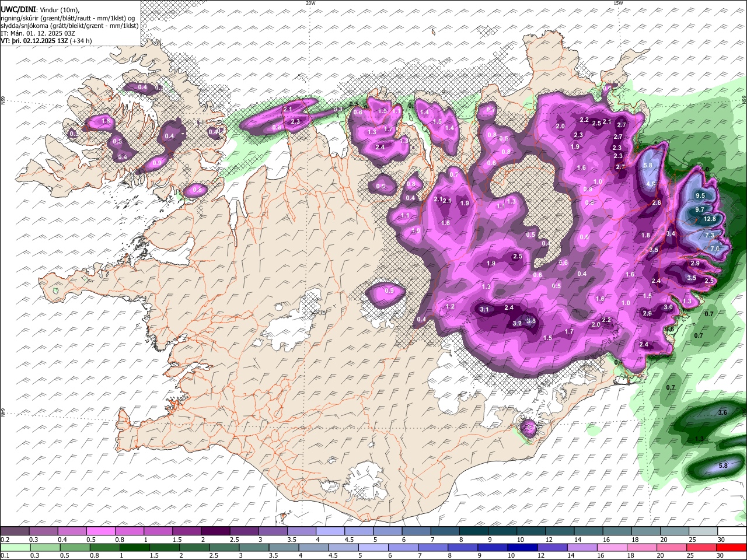Click the 9.5 precipitation value
This screenshot has width=747, height=560.
[x=700, y=196]
